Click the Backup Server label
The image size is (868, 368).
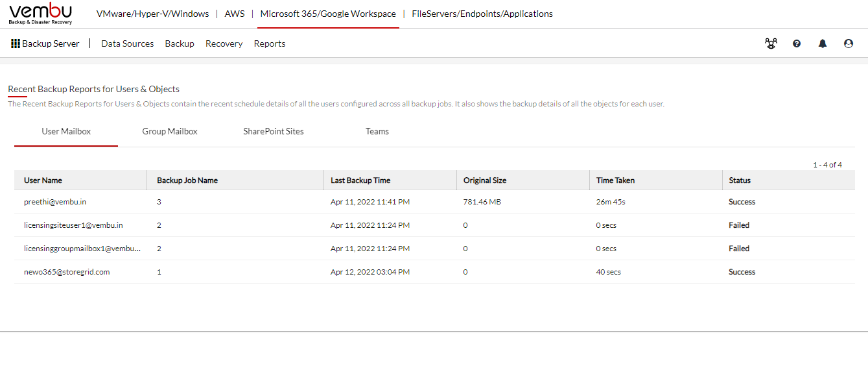coord(51,43)
